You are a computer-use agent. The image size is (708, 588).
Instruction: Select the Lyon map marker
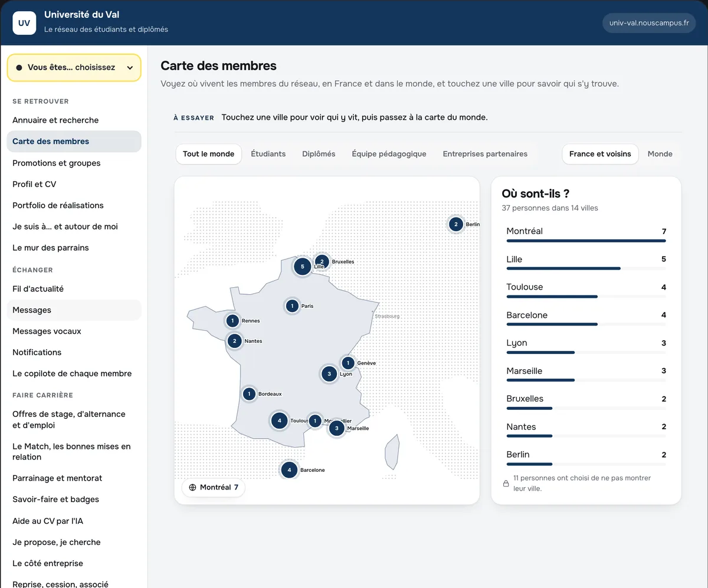click(329, 373)
